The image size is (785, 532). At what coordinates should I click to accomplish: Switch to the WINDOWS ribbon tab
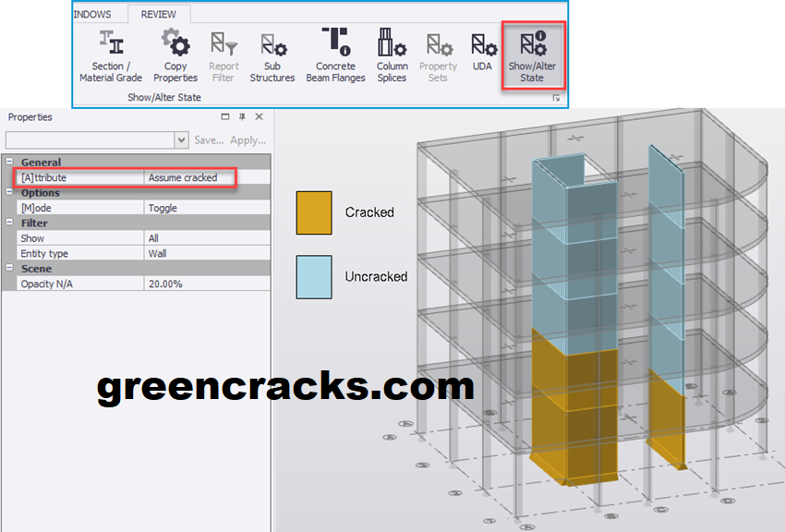tap(92, 15)
